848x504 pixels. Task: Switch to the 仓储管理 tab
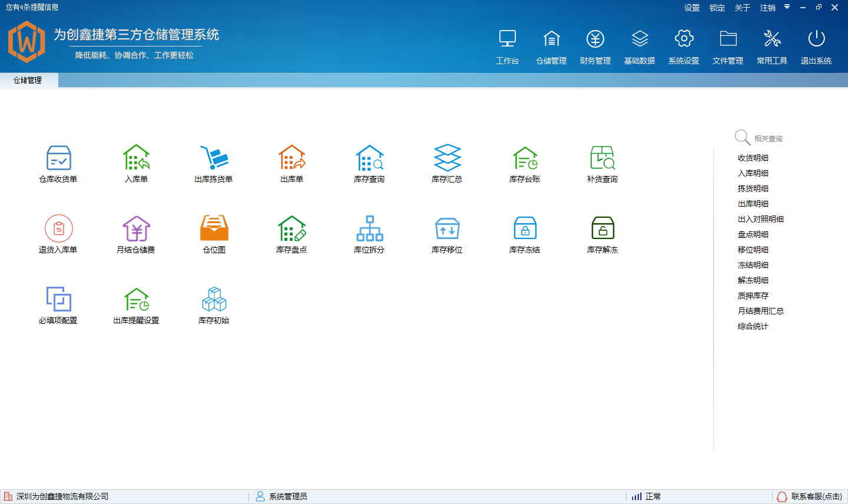(28, 80)
